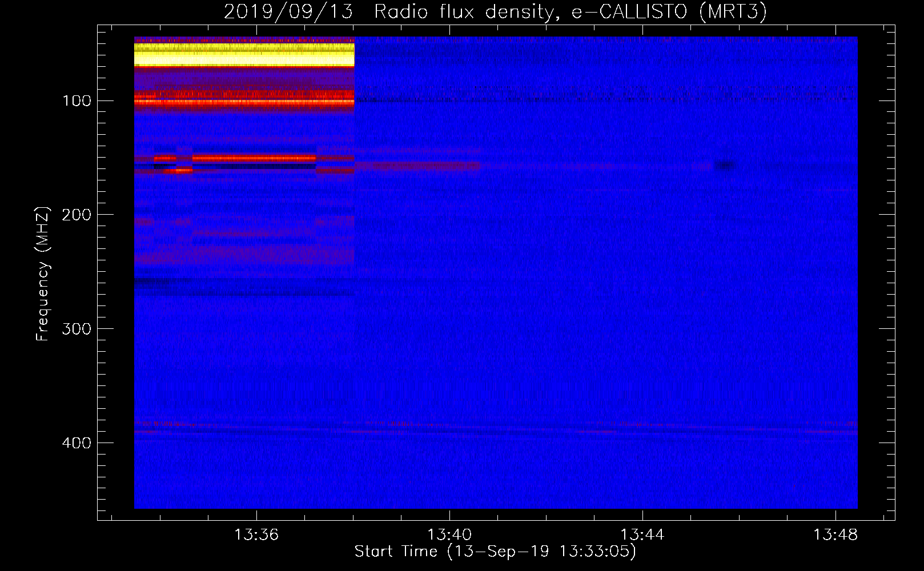Screen dimensions: 924x571
Task: Click the 'Start Time (13-Sep-19 13:33:05)' label
Action: (495, 552)
